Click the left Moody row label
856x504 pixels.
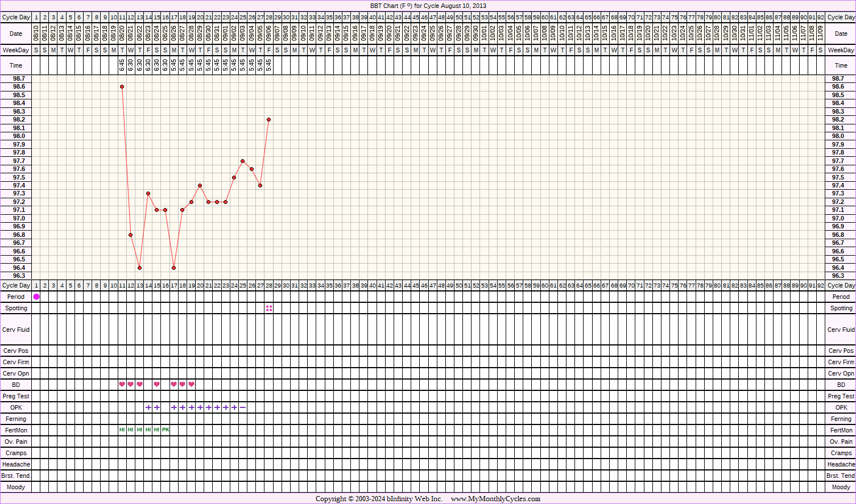point(16,487)
